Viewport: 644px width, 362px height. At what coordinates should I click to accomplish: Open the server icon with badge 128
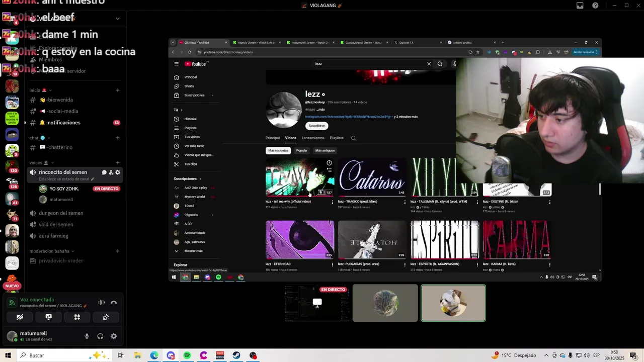[x=12, y=183]
